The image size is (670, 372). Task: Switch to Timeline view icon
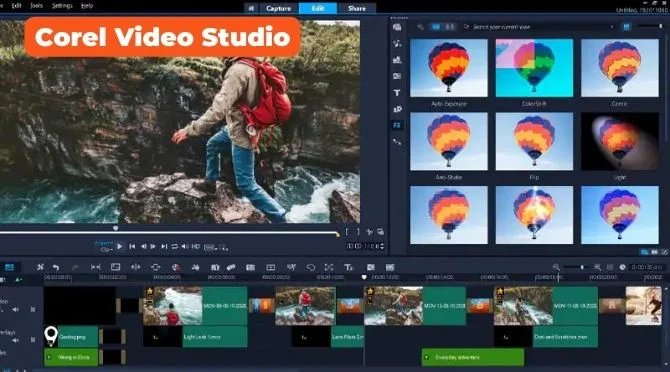point(9,267)
